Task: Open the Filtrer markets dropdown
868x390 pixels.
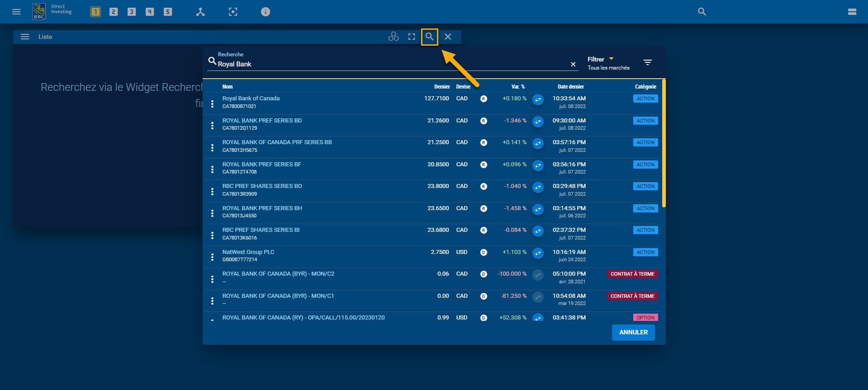Action: [608, 63]
